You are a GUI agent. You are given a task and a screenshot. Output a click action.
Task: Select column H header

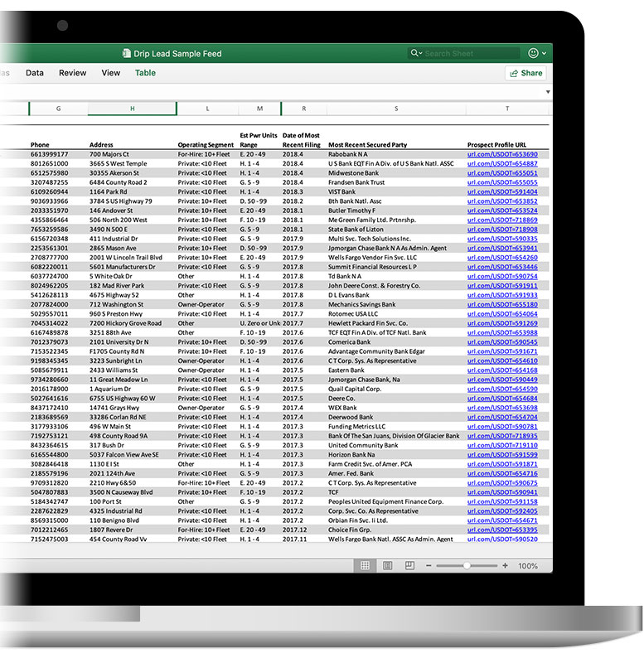[133, 109]
